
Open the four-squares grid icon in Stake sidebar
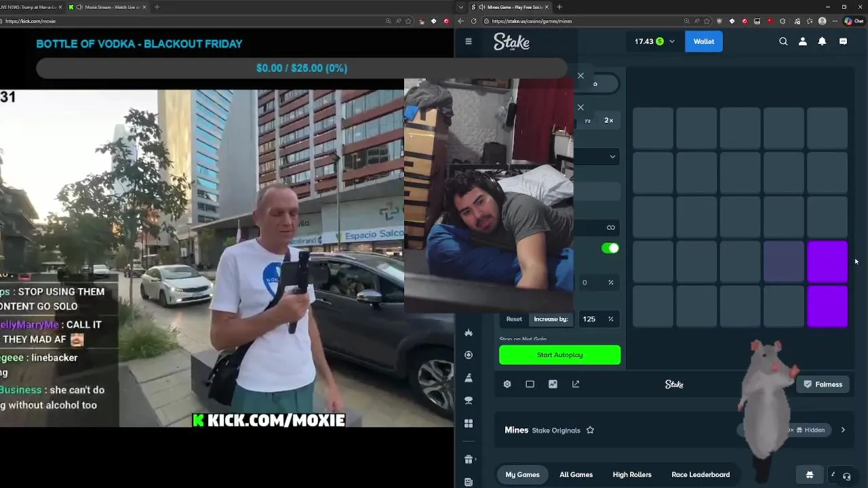tap(469, 424)
